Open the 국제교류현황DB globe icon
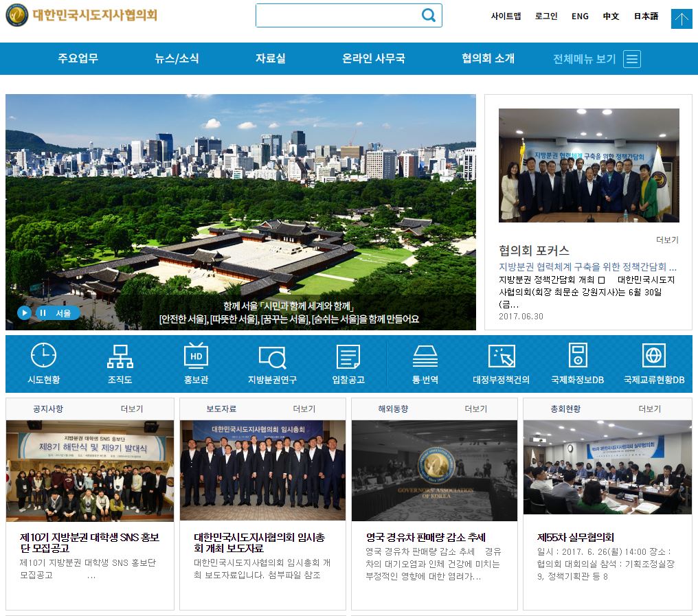The width and height of the screenshot is (698, 616). (653, 356)
